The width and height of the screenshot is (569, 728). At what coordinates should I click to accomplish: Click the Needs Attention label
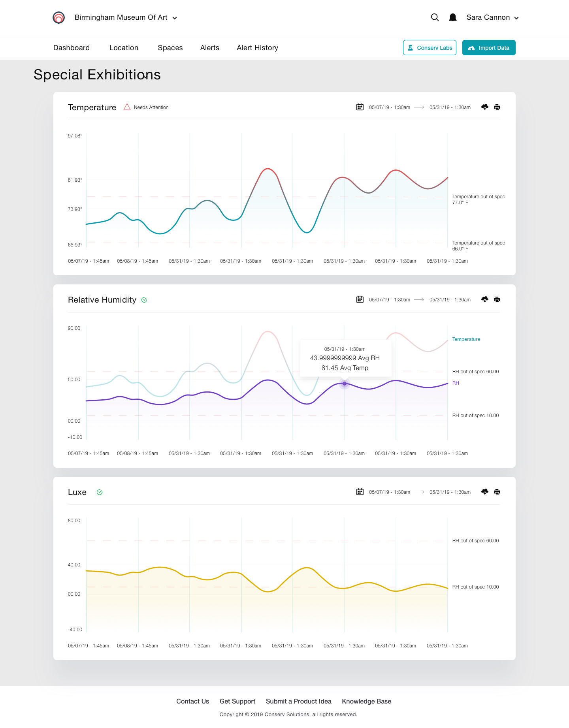tap(151, 107)
